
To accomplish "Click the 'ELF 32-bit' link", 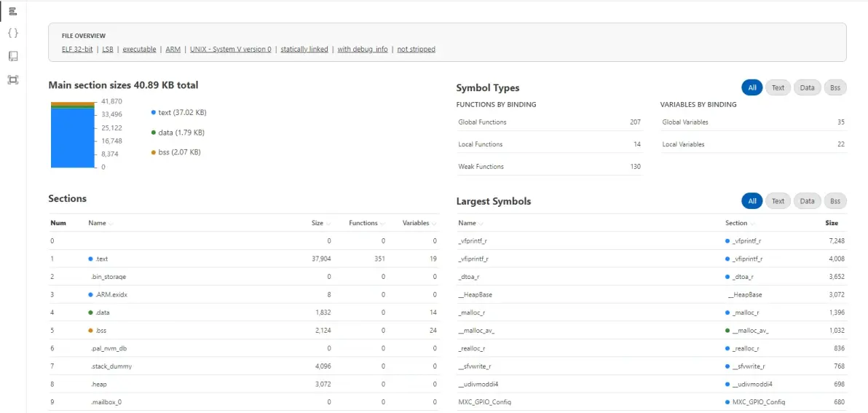I will pyautogui.click(x=78, y=50).
